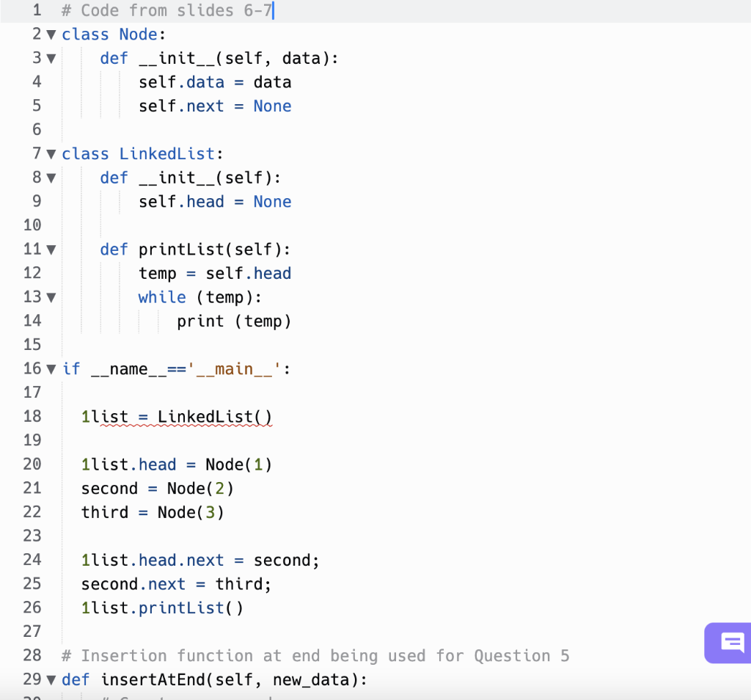Click 'self.next = None' on line 5

coord(215,106)
